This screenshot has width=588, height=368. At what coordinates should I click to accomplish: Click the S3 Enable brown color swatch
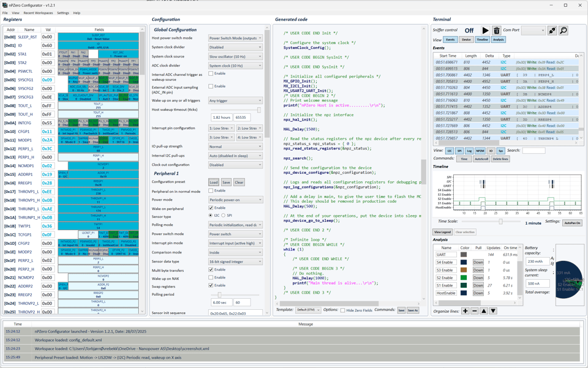point(464,270)
